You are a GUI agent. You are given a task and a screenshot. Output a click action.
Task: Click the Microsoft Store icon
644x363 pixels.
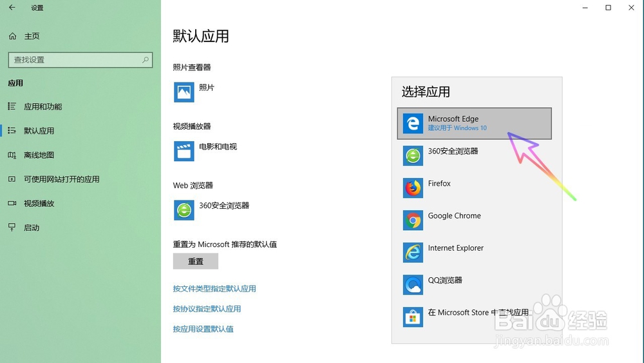click(x=413, y=317)
